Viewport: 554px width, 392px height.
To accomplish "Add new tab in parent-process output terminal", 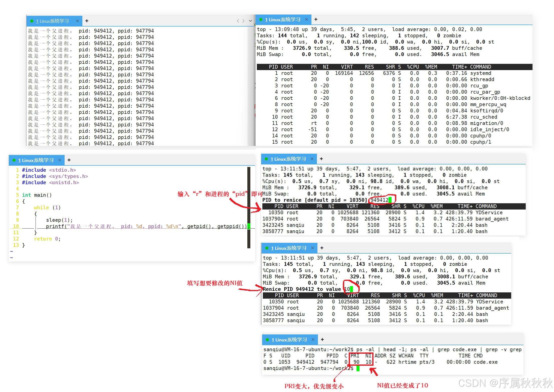I will 87,21.
